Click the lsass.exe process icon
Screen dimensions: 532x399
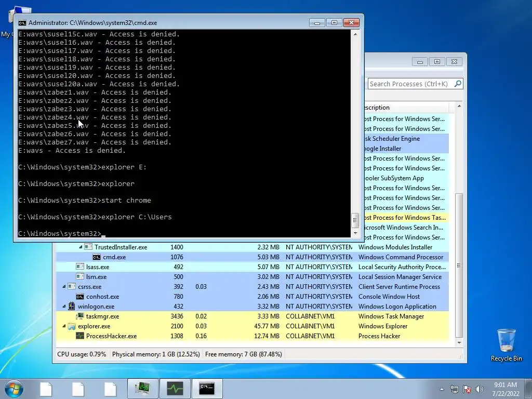click(x=80, y=267)
